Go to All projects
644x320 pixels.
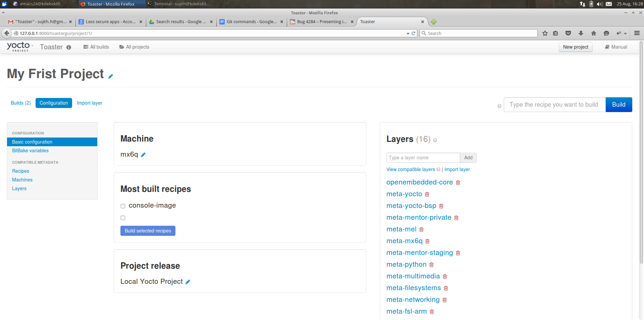(134, 47)
